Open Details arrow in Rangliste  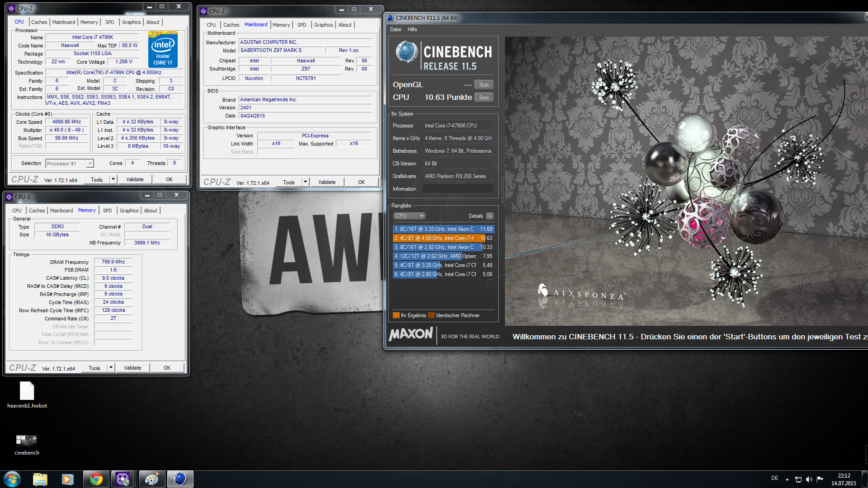(490, 216)
